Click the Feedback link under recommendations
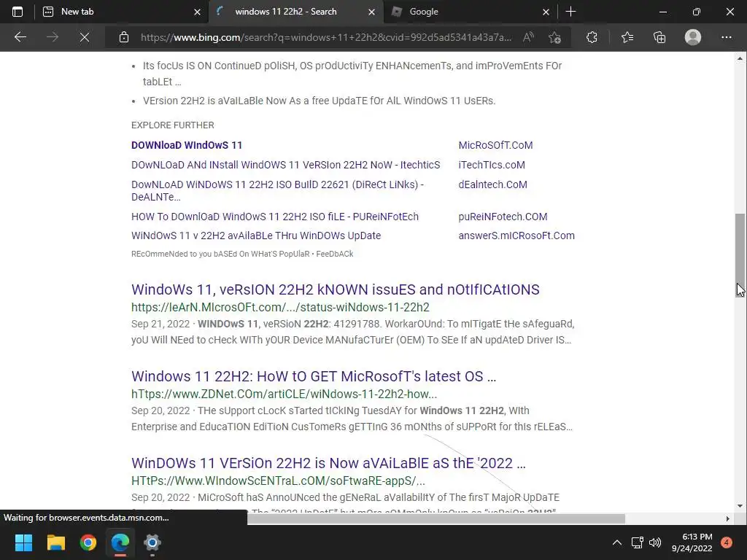This screenshot has width=747, height=560. pyautogui.click(x=335, y=254)
